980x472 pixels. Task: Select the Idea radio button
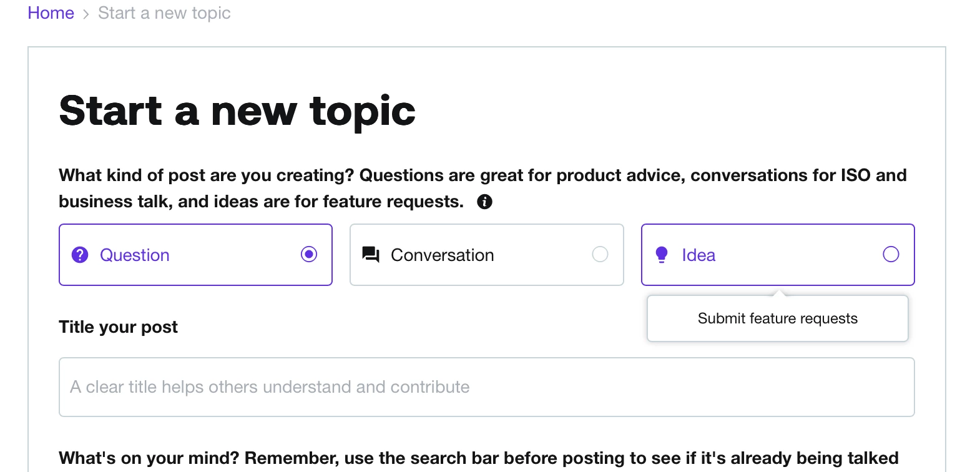click(x=891, y=254)
